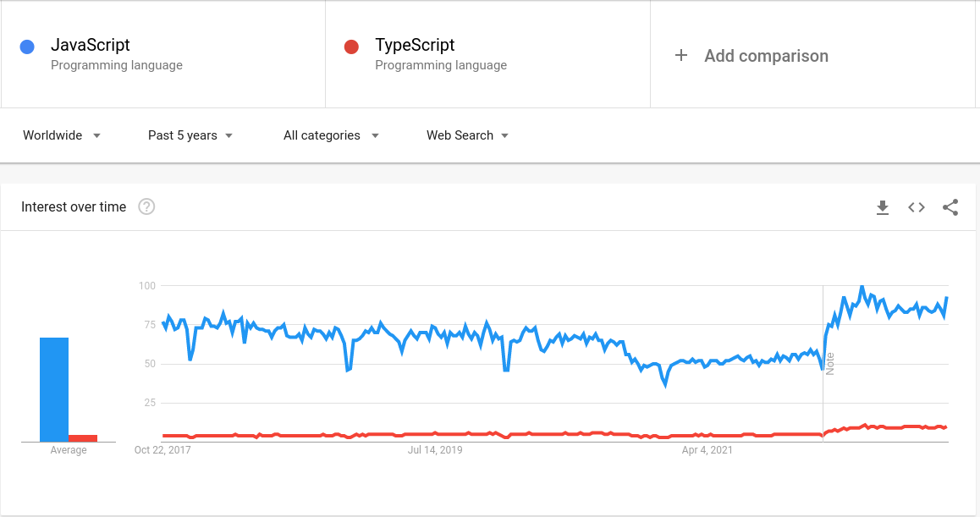Image resolution: width=980 pixels, height=517 pixels.
Task: Open the Web Search type dropdown
Action: [x=467, y=135]
